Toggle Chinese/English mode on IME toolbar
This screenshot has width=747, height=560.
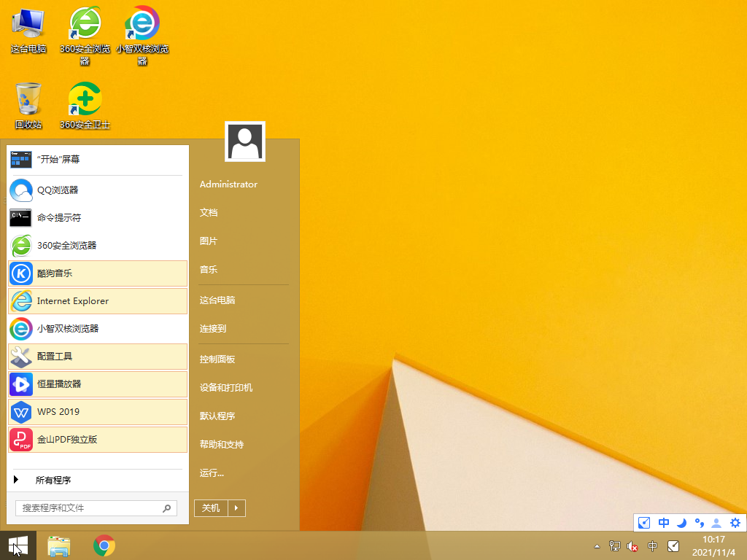click(x=663, y=523)
